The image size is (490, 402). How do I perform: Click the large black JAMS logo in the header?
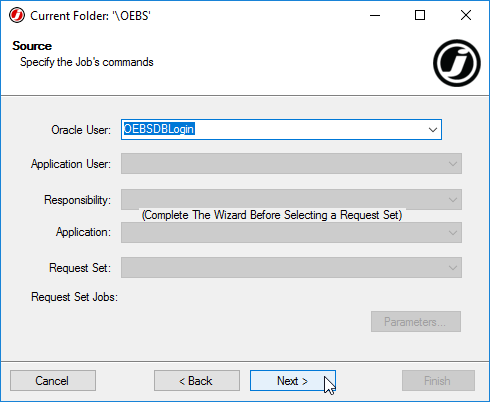click(x=457, y=63)
